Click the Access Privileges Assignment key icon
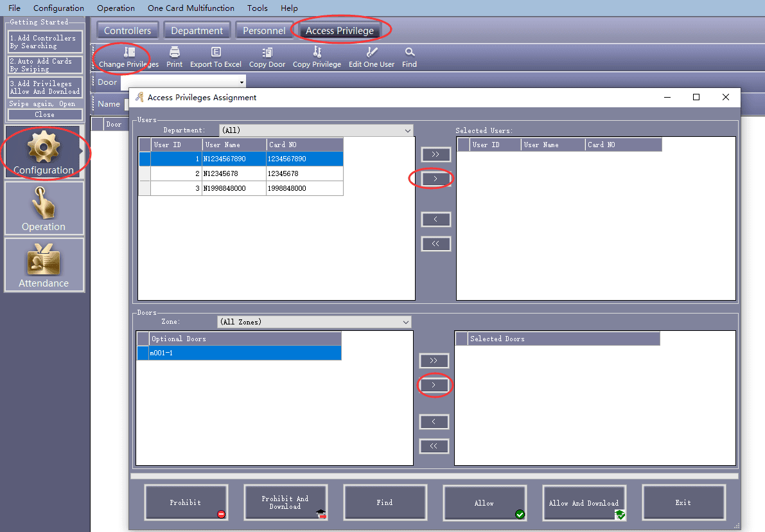This screenshot has height=532, width=765. point(139,97)
